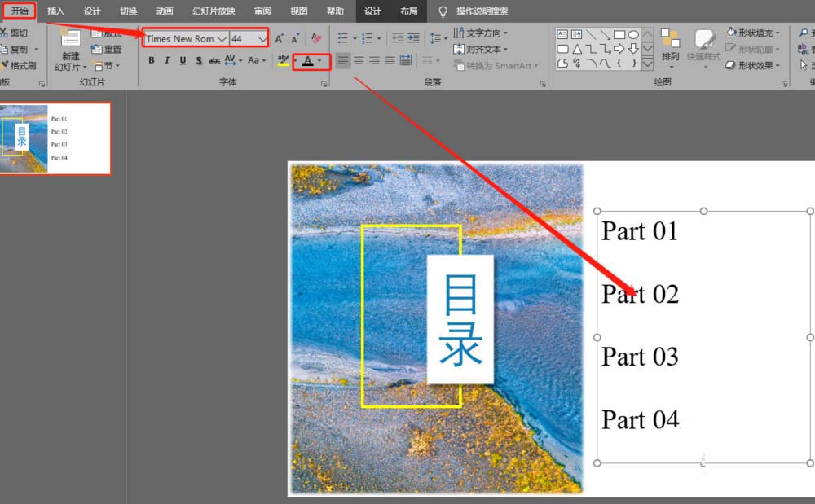Click the tell-me search box (操作说明搜索)
Image resolution: width=815 pixels, height=504 pixels.
482,11
